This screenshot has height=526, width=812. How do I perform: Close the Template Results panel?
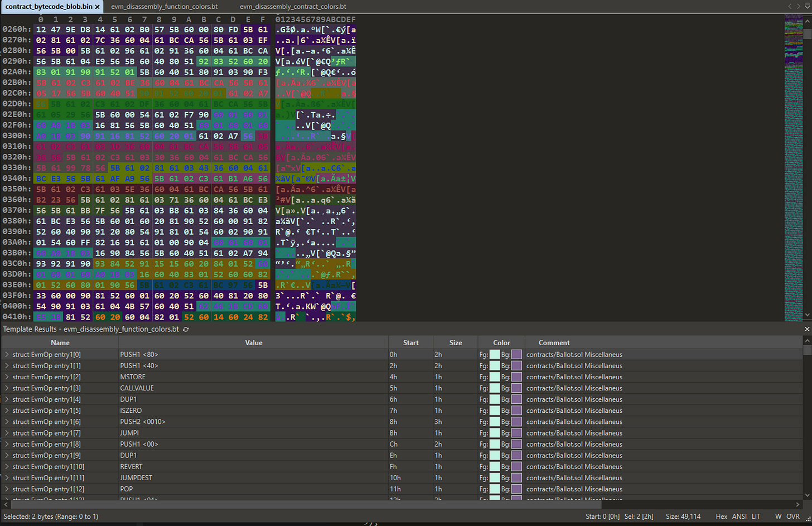(x=807, y=329)
